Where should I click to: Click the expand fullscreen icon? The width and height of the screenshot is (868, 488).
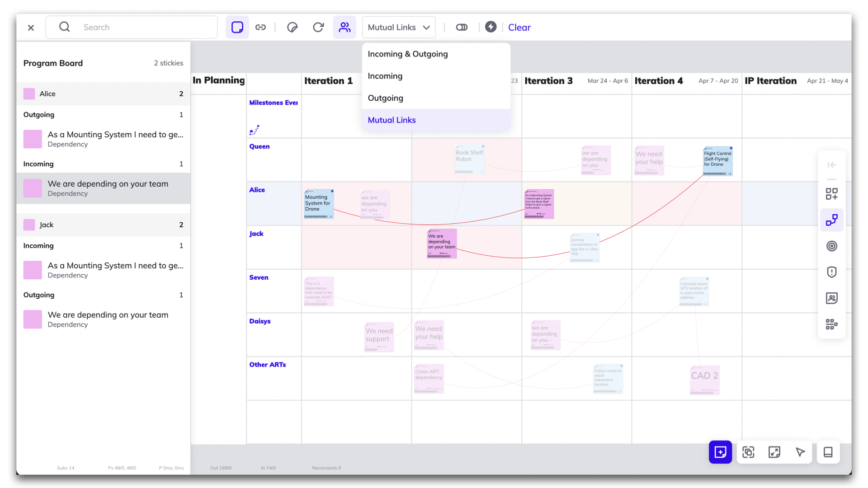(x=774, y=452)
